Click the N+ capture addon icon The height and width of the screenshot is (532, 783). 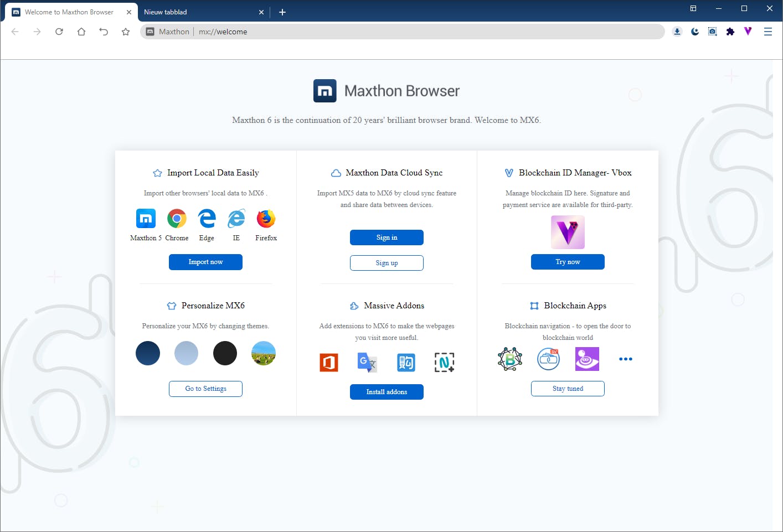tap(445, 363)
